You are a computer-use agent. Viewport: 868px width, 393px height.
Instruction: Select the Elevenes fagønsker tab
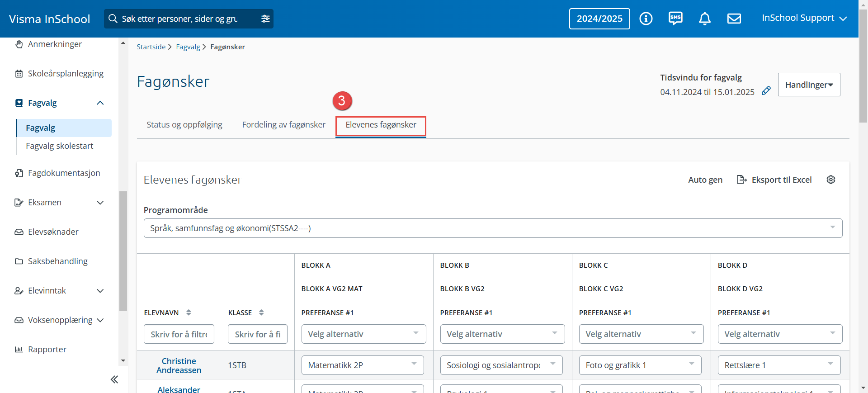(x=381, y=125)
